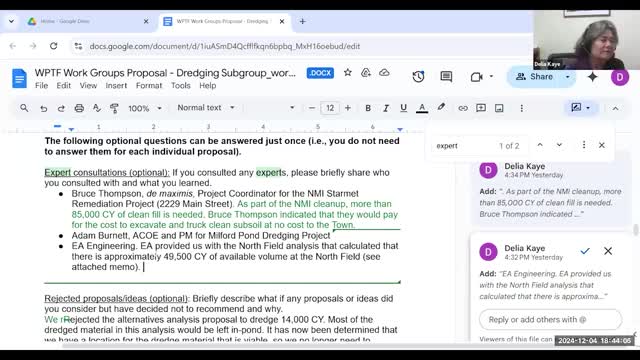Open Gemini sparkle icon

tap(592, 77)
